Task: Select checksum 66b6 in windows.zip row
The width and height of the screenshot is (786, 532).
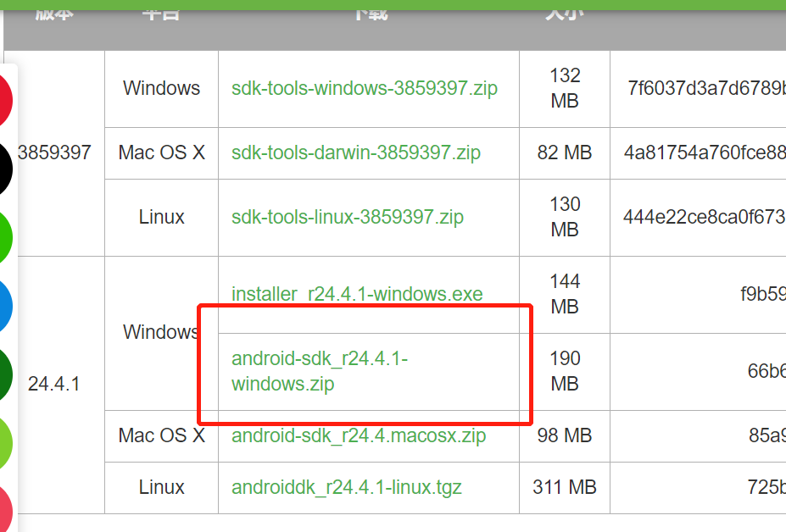Action: pos(766,371)
